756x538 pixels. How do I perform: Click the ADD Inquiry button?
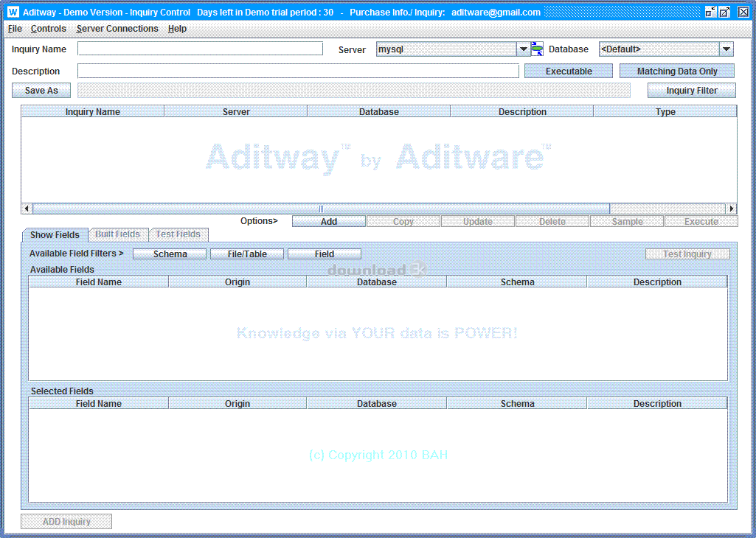point(66,522)
